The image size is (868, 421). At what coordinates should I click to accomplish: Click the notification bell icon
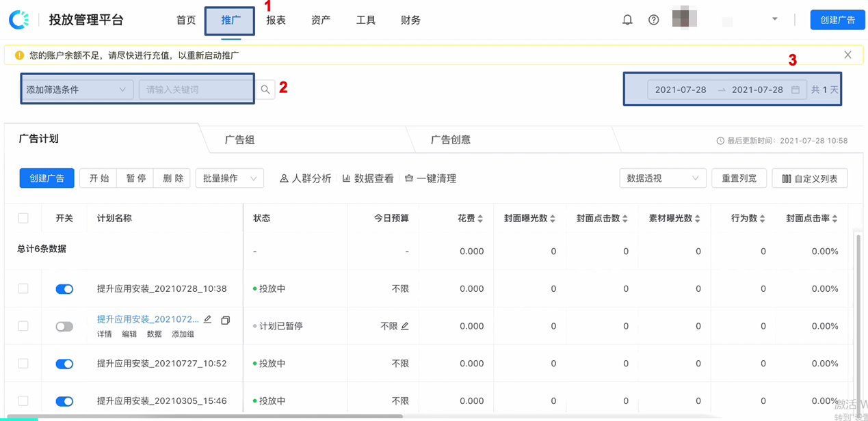point(627,20)
